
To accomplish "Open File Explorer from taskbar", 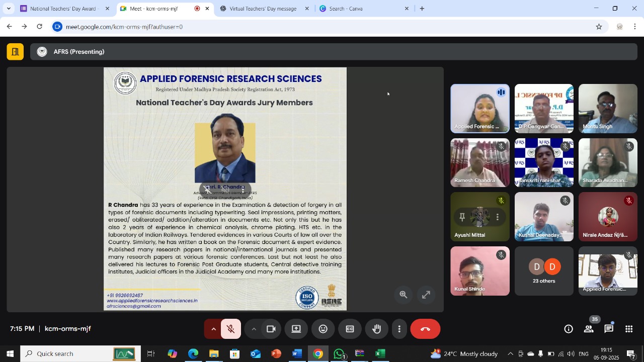I will (214, 354).
